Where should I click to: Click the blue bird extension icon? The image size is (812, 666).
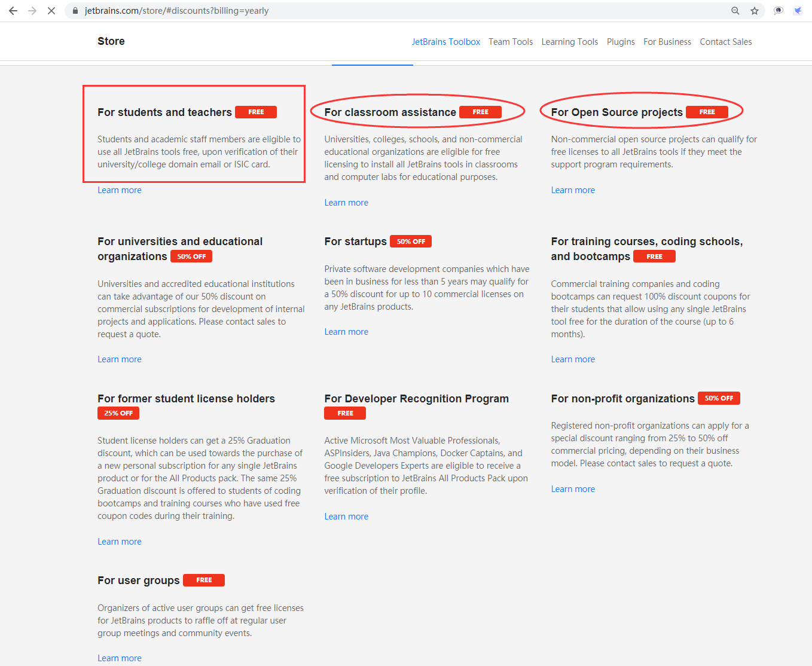(798, 11)
